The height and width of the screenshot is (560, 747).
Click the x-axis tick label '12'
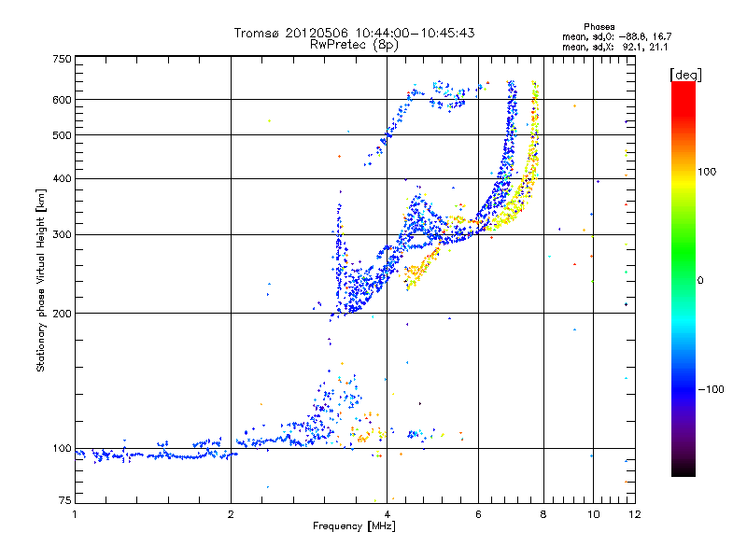[635, 514]
